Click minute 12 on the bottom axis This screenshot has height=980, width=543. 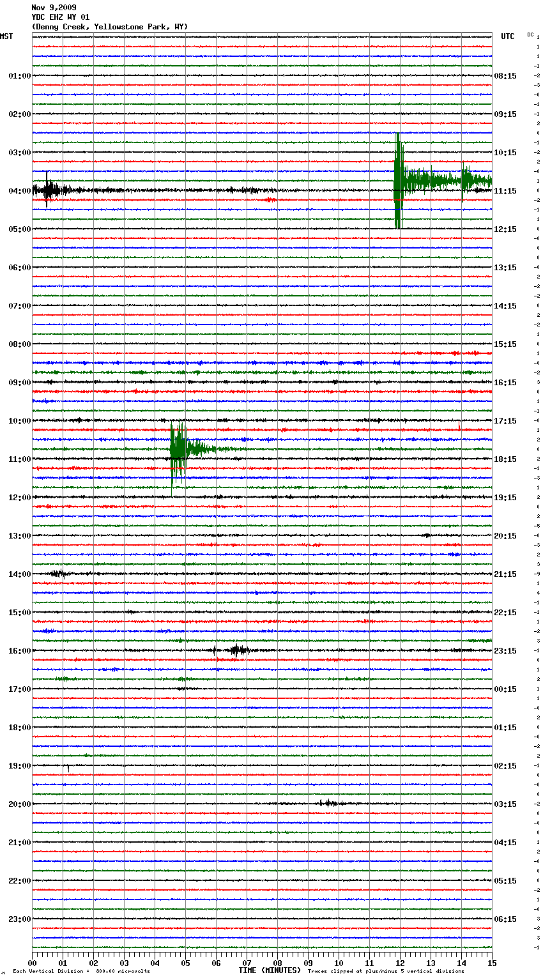coord(400,963)
